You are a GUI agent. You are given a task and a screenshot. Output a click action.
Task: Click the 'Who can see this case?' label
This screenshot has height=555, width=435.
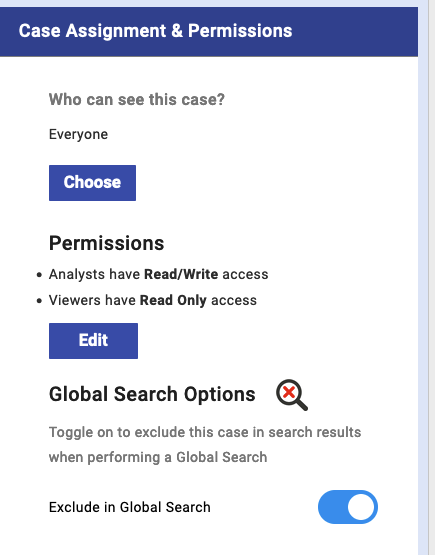click(137, 99)
